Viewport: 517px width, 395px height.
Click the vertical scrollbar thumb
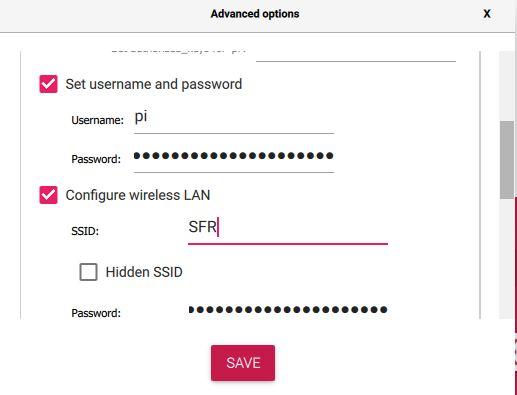(507, 160)
